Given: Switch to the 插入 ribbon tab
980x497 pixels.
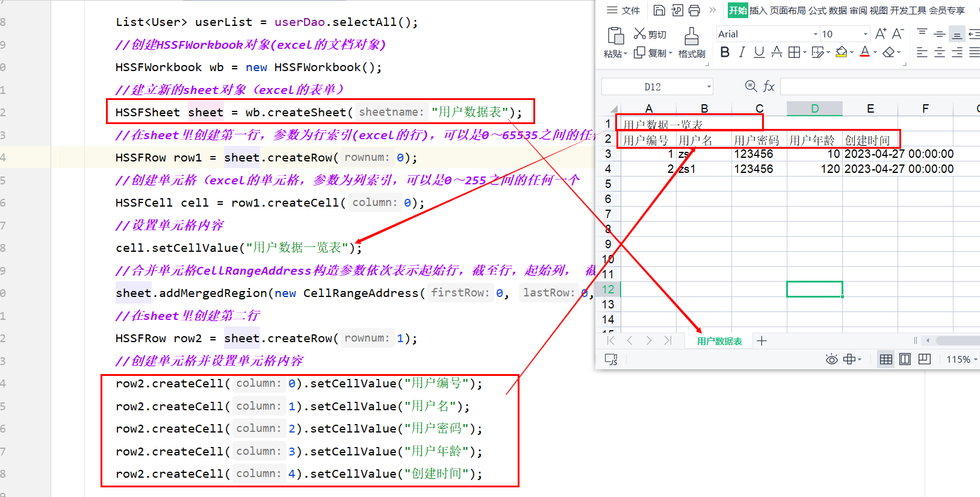Looking at the screenshot, I should click(758, 10).
